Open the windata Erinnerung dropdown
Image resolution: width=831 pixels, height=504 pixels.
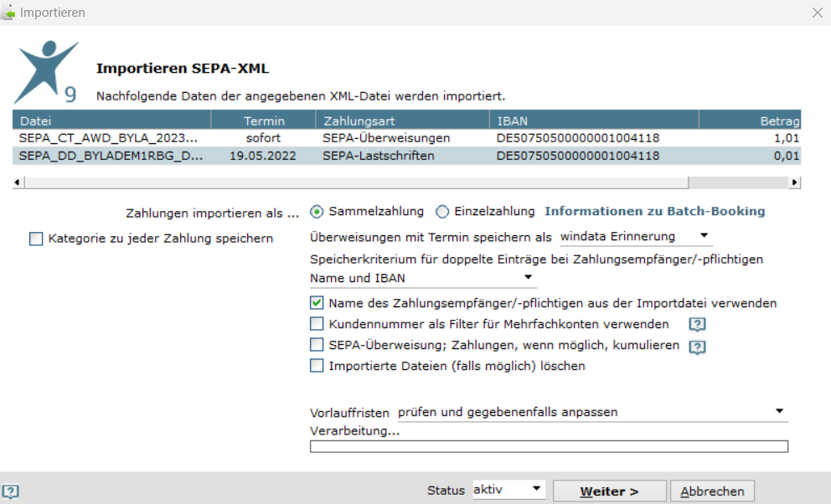pyautogui.click(x=636, y=237)
